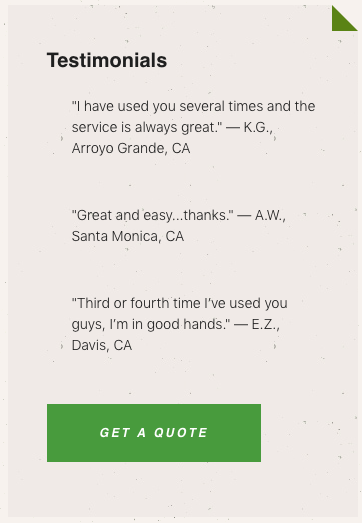Click the word GET on the green button

(115, 433)
